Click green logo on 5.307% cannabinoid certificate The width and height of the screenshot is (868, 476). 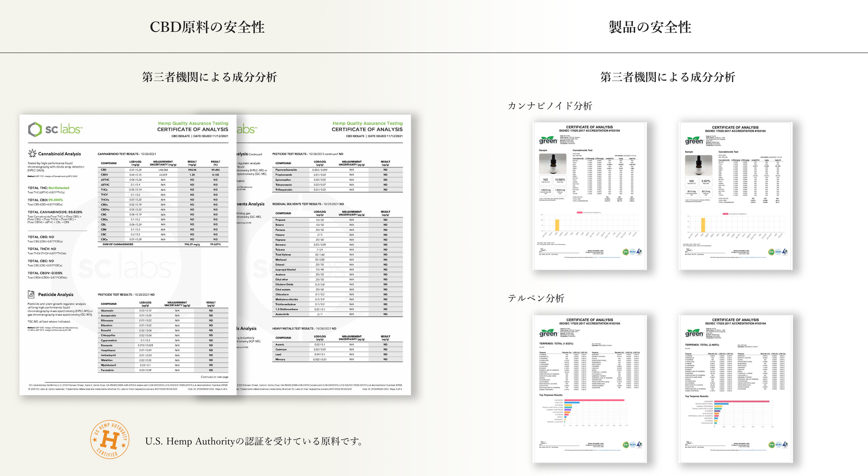(694, 140)
